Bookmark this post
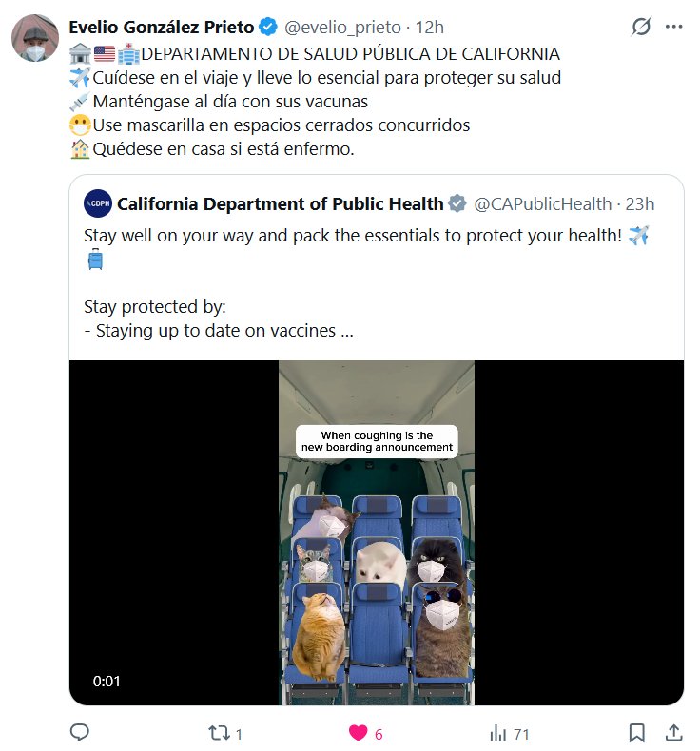The width and height of the screenshot is (700, 751). tap(636, 733)
